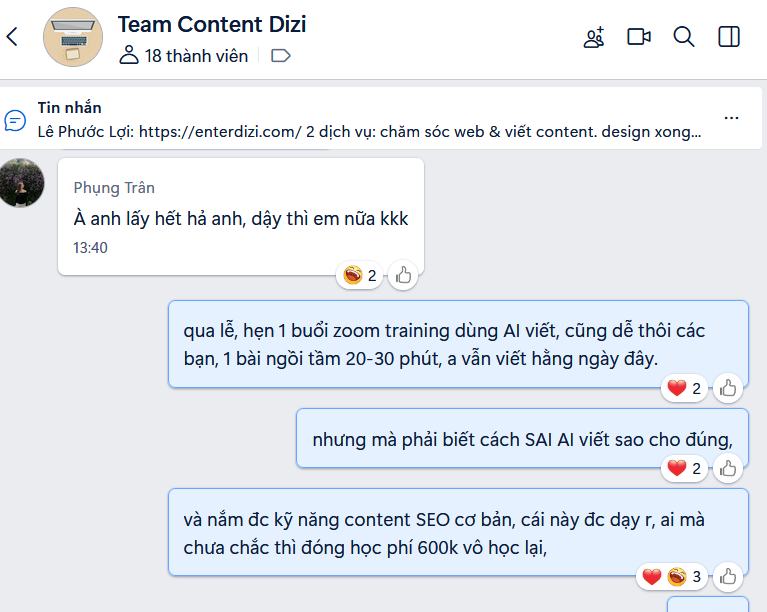Click the Team Content Dizi group avatar
Image resolution: width=767 pixels, height=612 pixels.
73,37
